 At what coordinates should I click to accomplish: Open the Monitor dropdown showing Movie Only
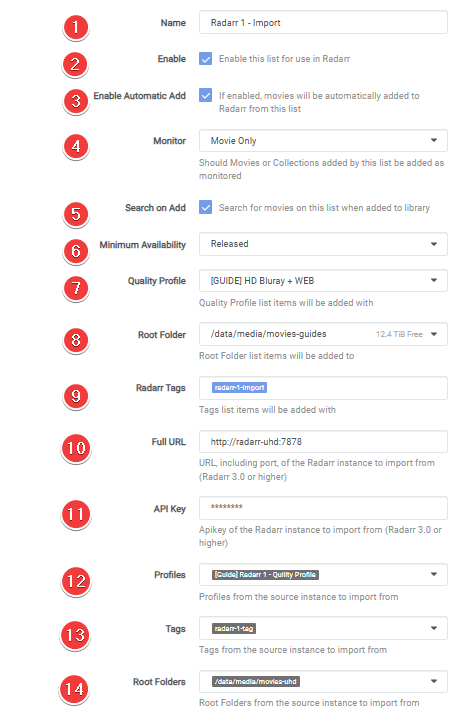[x=323, y=141]
